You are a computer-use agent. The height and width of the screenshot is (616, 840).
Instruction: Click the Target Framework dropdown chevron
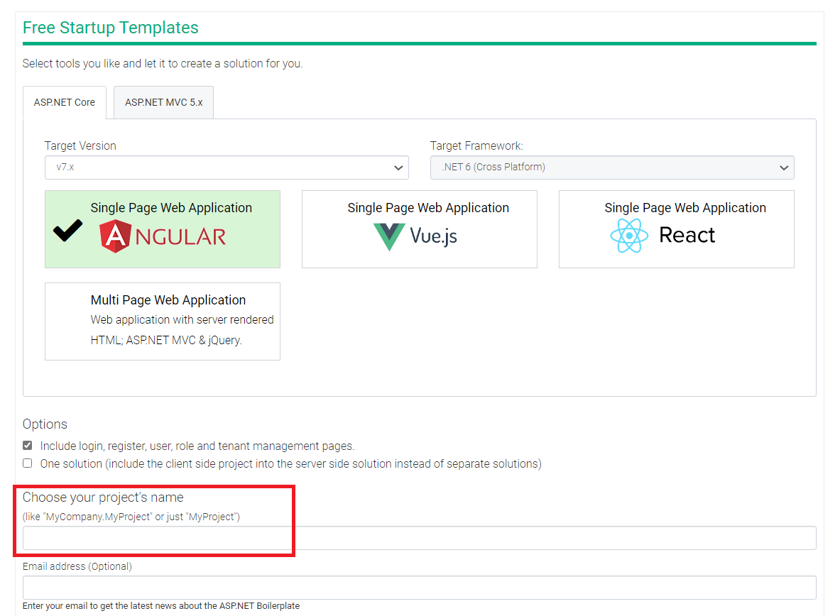point(784,167)
